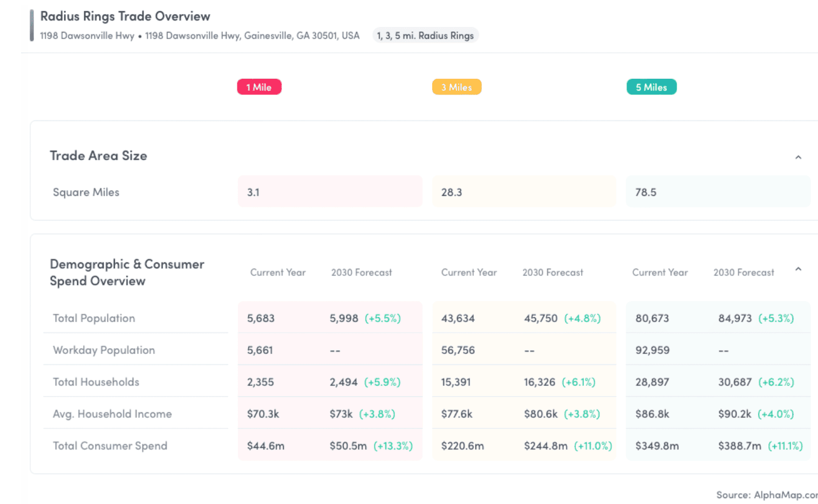This screenshot has width=818, height=504.
Task: Collapse the Demographic & Consumer Spend Overview section
Action: (798, 269)
